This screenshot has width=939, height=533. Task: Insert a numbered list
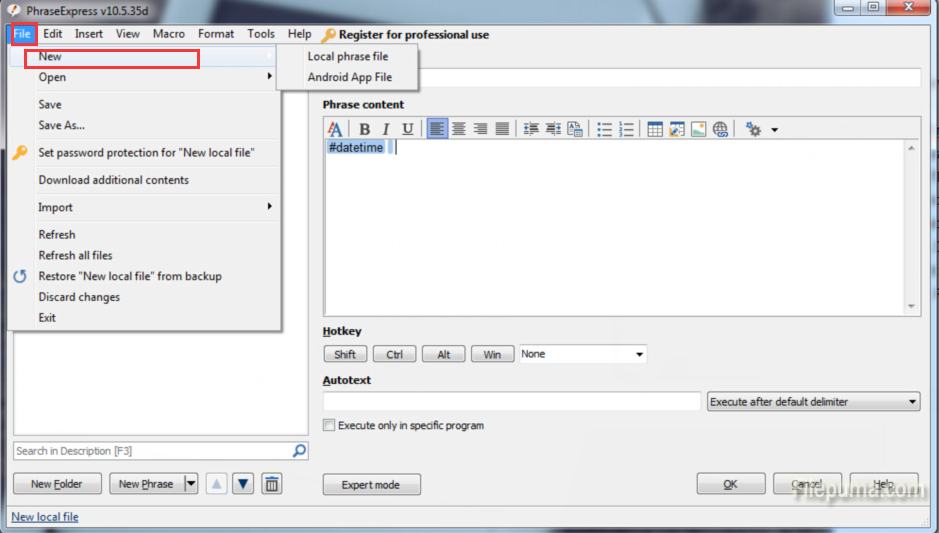coord(627,129)
